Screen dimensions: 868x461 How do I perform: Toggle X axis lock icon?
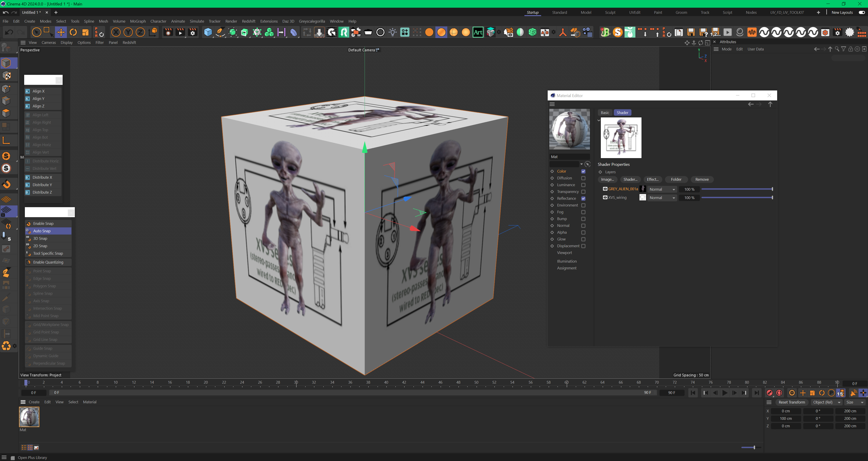(x=116, y=32)
